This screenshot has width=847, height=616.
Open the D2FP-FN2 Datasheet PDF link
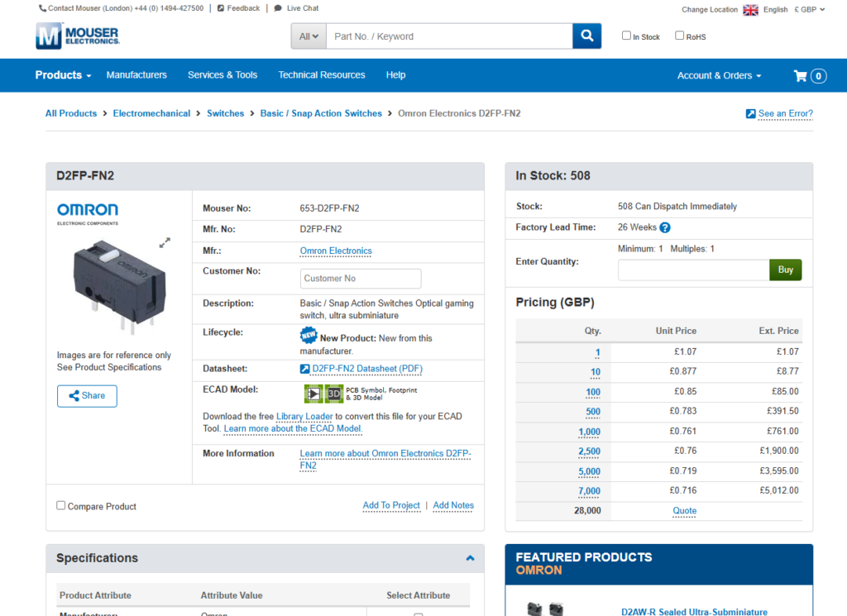(366, 369)
